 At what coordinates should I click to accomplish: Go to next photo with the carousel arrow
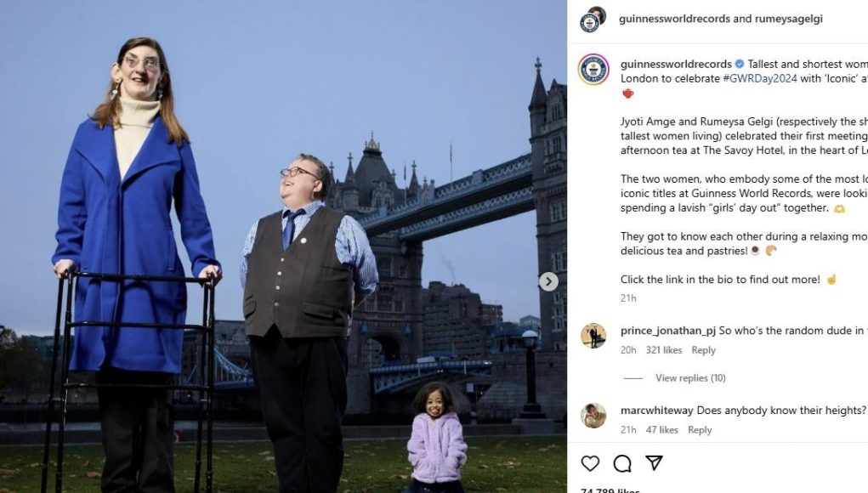coord(548,281)
